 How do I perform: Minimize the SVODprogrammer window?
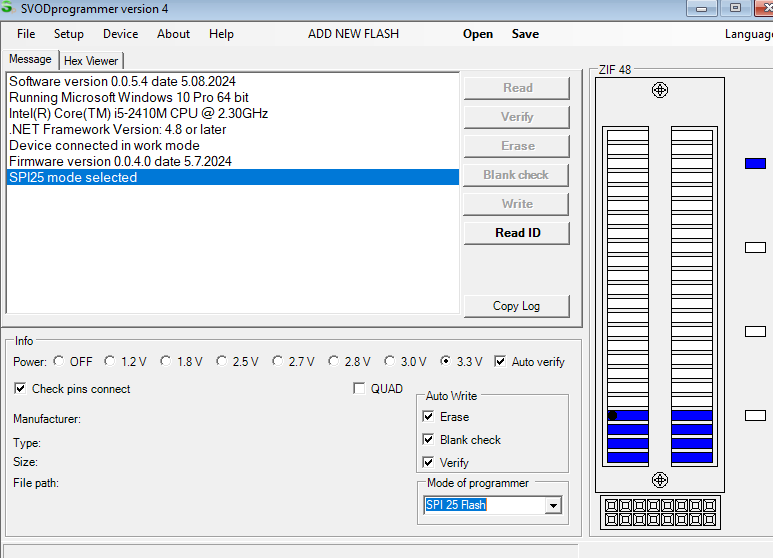coord(702,8)
